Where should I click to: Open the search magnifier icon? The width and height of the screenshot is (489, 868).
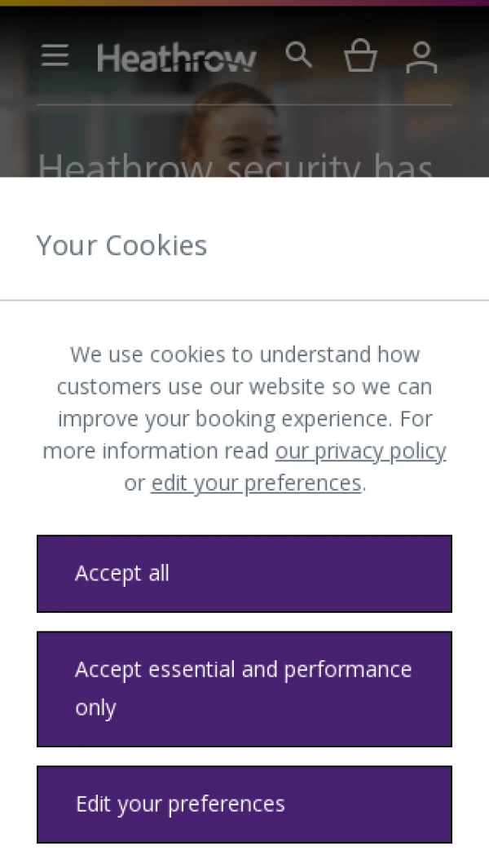298,55
